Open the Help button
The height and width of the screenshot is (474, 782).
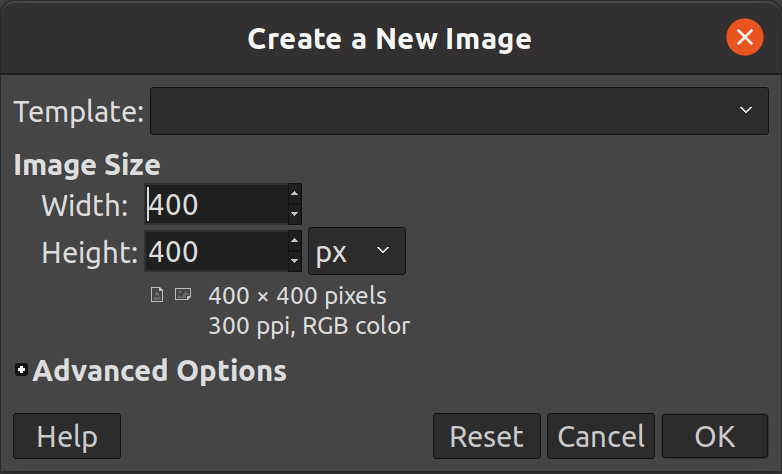[67, 436]
